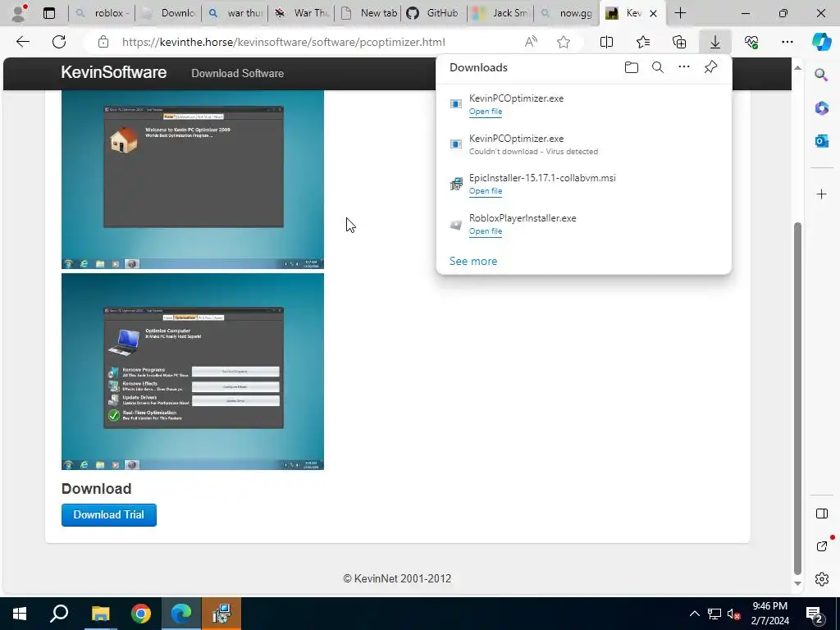Open Browser essentials heart icon
Viewport: 840px width, 630px height.
click(x=751, y=42)
